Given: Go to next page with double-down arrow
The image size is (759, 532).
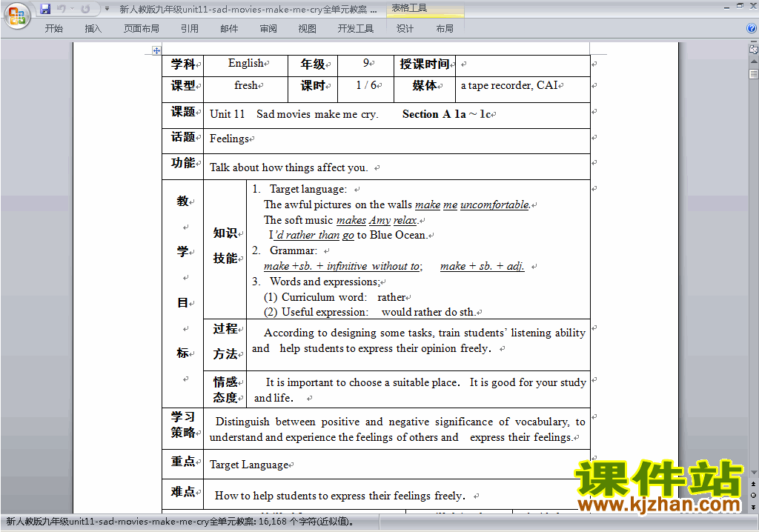Looking at the screenshot, I should [754, 507].
